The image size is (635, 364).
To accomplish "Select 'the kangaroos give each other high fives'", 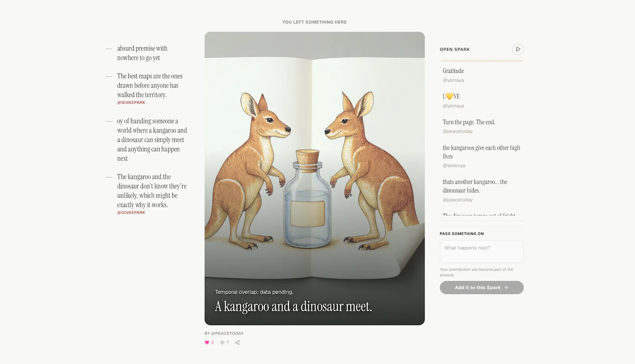I will point(481,152).
